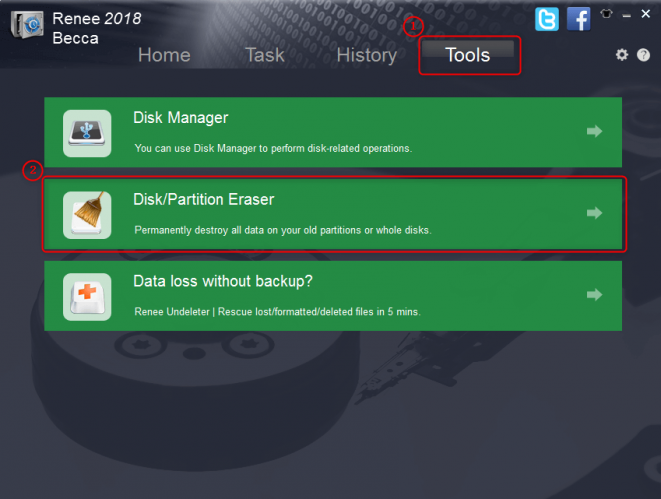Screen dimensions: 661x499
Task: Open help question mark icon
Action: [x=643, y=55]
